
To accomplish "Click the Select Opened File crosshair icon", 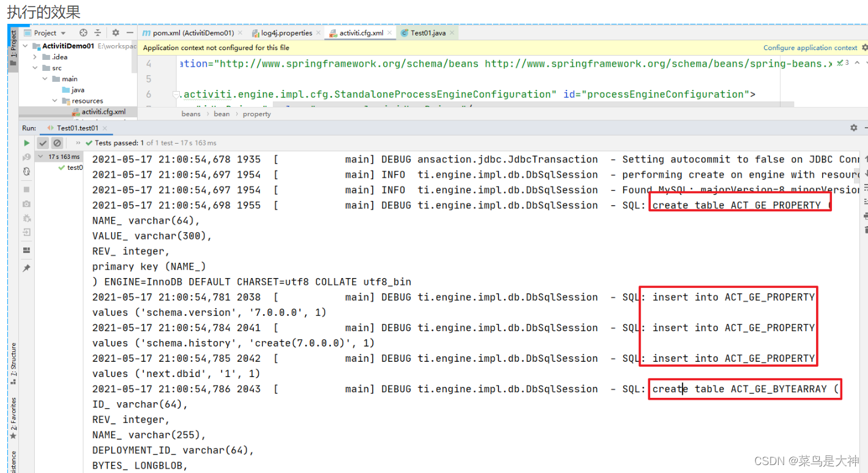I will click(x=83, y=32).
